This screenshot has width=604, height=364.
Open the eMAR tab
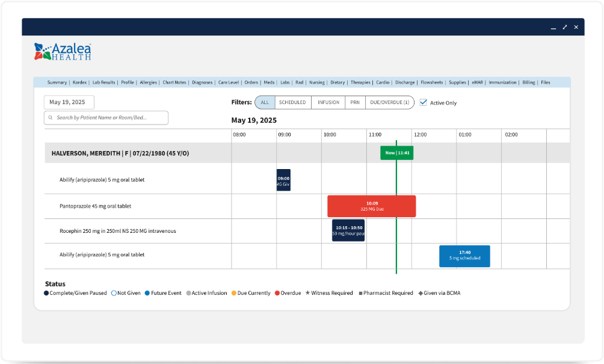point(477,82)
